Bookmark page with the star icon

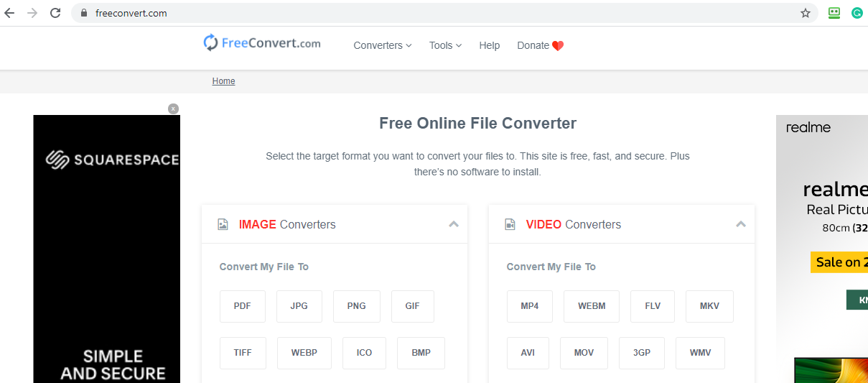point(806,13)
